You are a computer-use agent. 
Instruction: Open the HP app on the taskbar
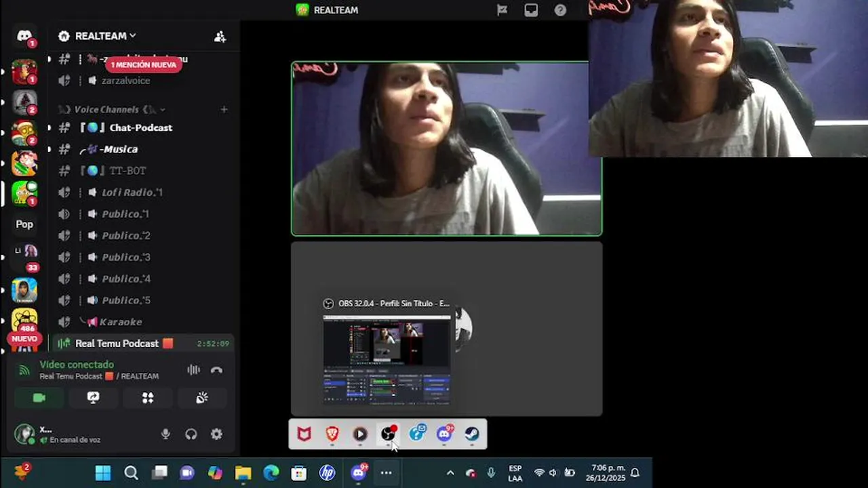(327, 473)
